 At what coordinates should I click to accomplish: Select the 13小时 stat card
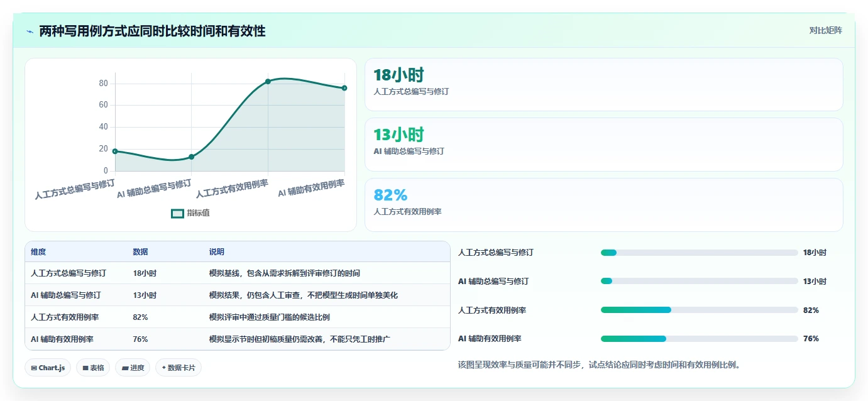(603, 145)
